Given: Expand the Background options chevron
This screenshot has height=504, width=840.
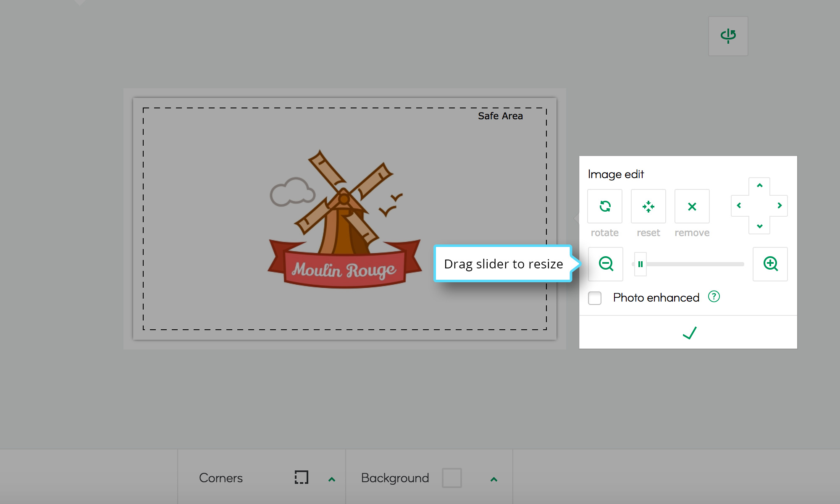Looking at the screenshot, I should click(494, 479).
